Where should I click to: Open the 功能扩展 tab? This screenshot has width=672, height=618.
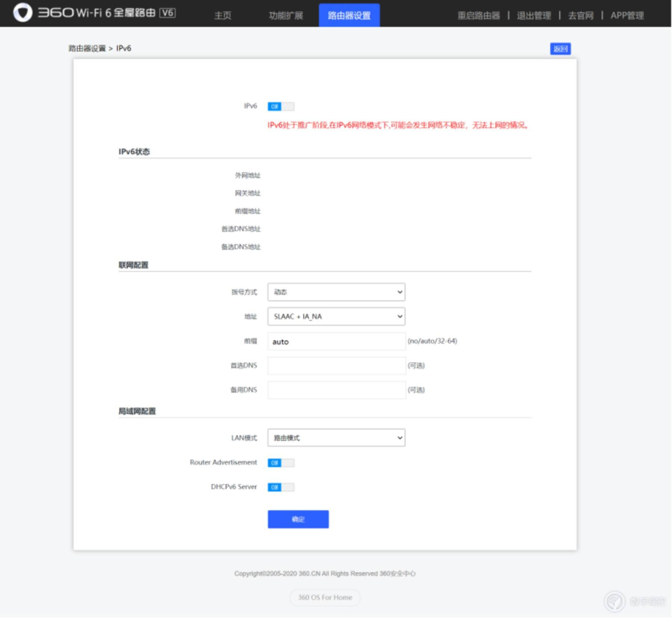point(286,16)
